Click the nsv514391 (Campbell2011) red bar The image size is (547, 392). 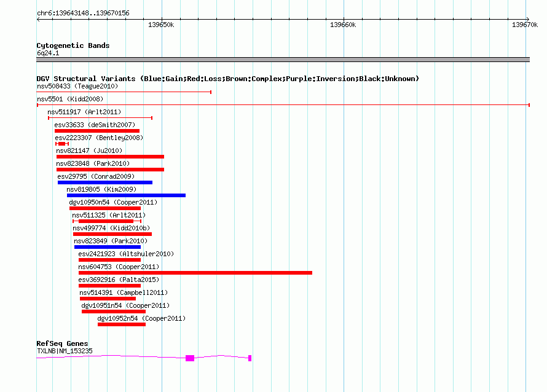click(x=108, y=299)
